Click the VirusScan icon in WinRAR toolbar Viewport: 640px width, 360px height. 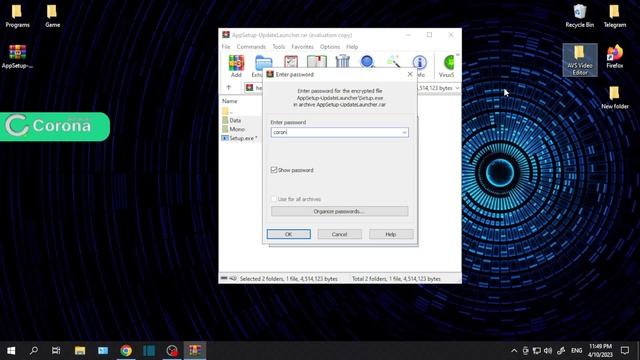pyautogui.click(x=447, y=66)
